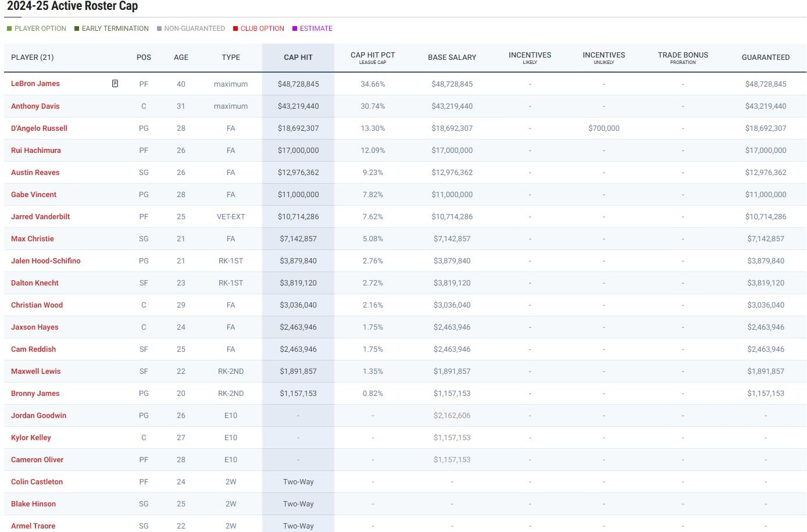Open Blake Hinson player link

[x=34, y=504]
